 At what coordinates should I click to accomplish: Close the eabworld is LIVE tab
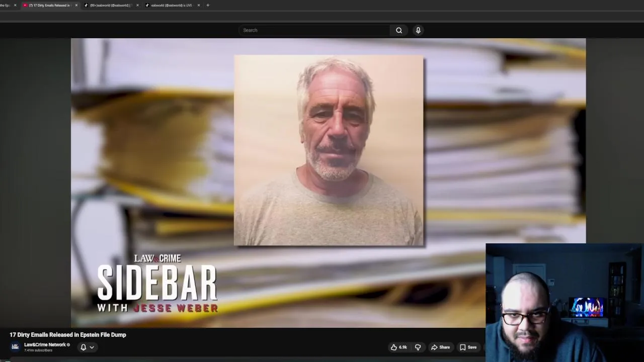(x=199, y=5)
